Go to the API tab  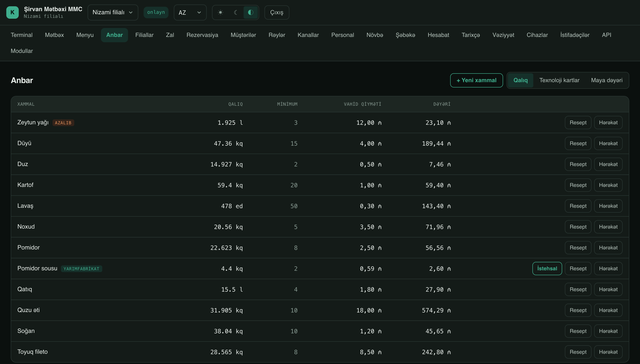coord(607,35)
